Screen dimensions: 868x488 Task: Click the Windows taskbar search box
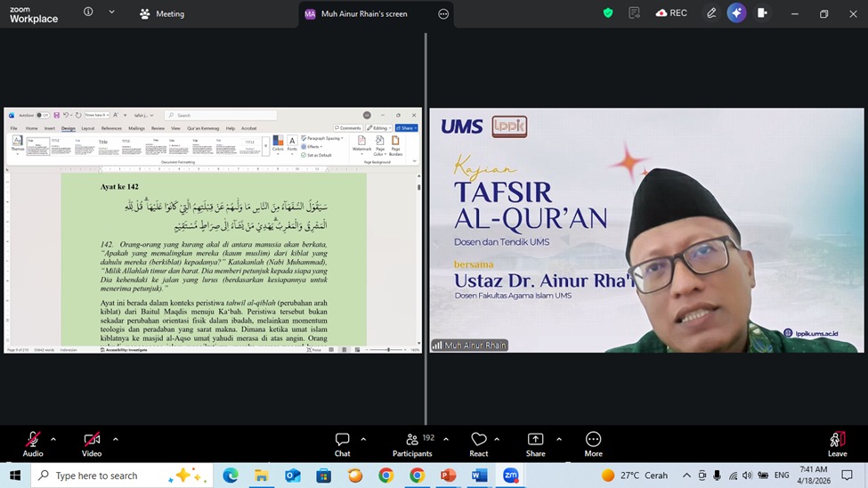click(x=122, y=476)
